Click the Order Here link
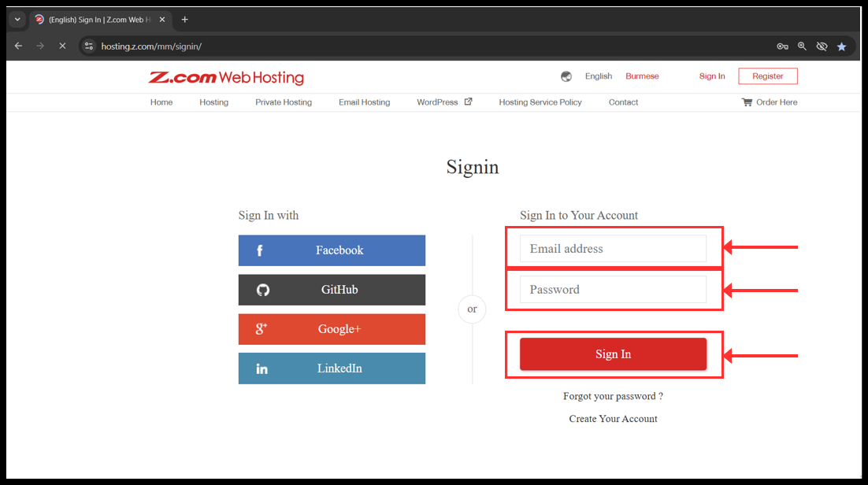The image size is (868, 485). pos(777,102)
